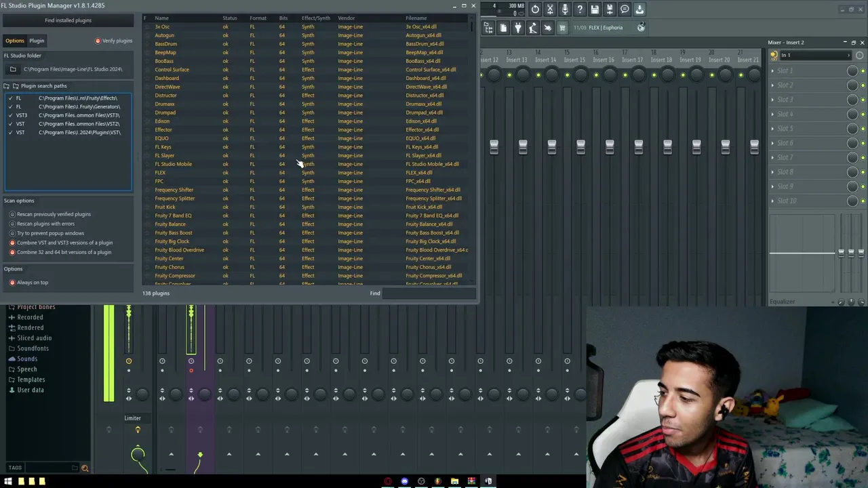Open Discord from the taskbar
The image size is (868, 488).
coord(405,481)
